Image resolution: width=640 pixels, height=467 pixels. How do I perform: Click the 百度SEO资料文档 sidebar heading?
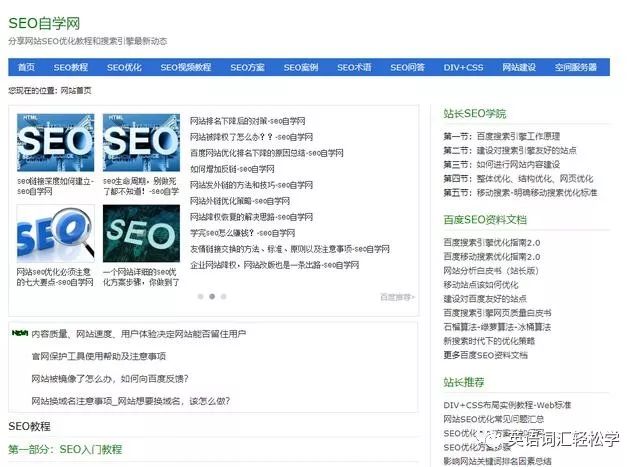(485, 220)
